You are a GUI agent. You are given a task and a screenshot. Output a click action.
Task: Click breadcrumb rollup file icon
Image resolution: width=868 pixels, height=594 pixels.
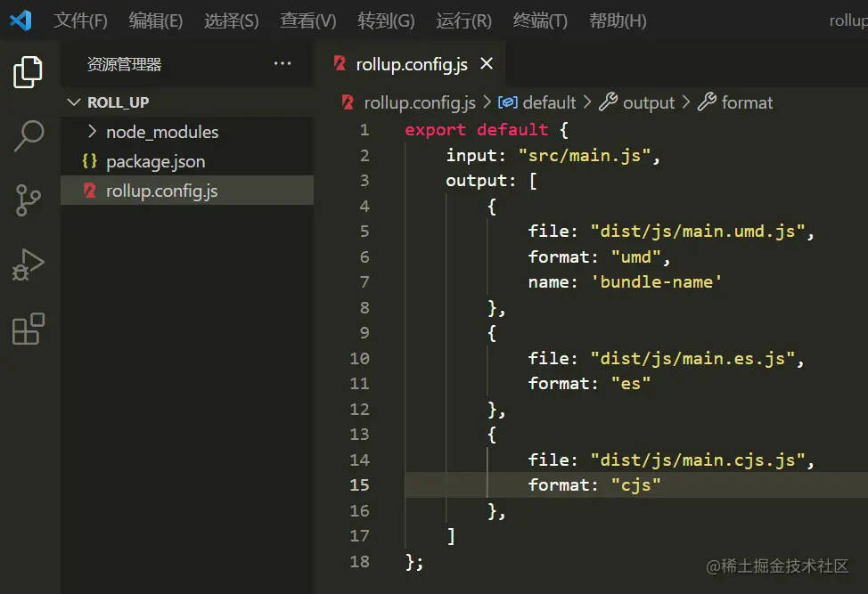pos(348,102)
